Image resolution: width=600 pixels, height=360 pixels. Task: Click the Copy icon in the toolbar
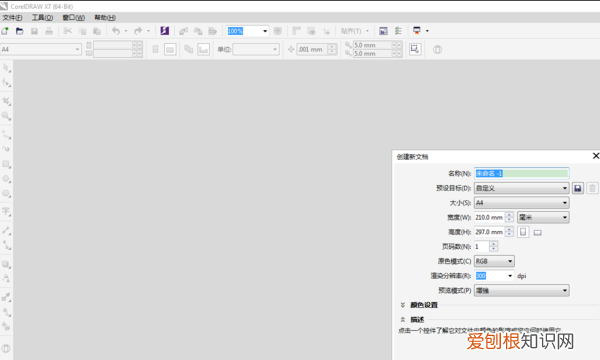[82, 31]
